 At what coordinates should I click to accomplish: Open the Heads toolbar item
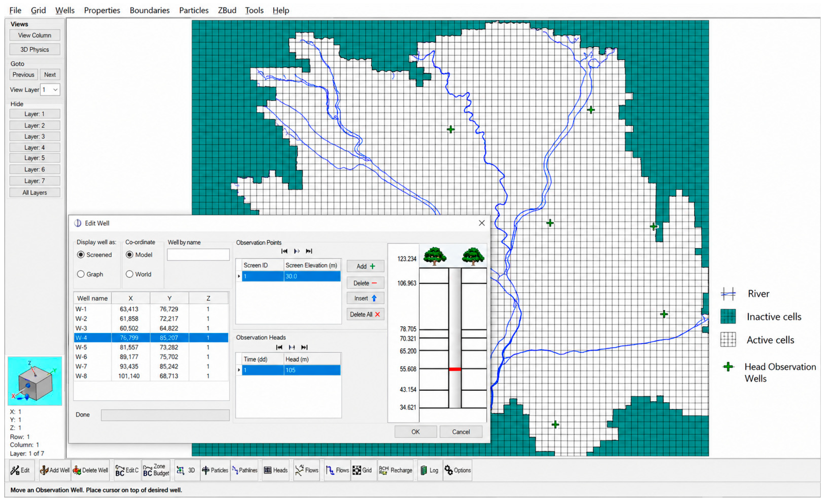pos(276,470)
